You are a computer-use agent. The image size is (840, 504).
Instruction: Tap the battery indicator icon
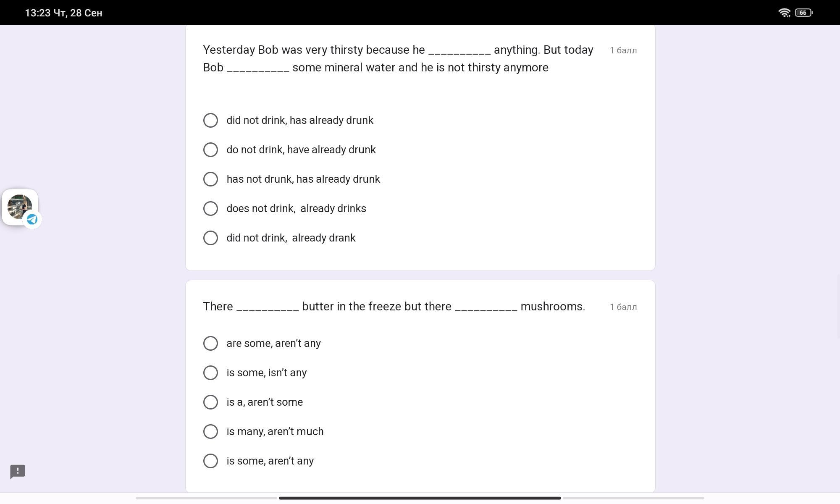804,13
